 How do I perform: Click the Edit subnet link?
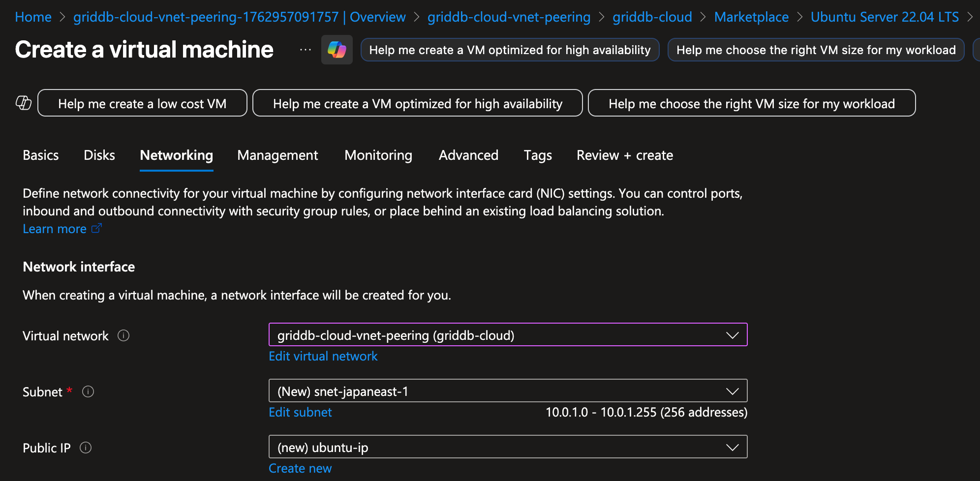click(300, 412)
